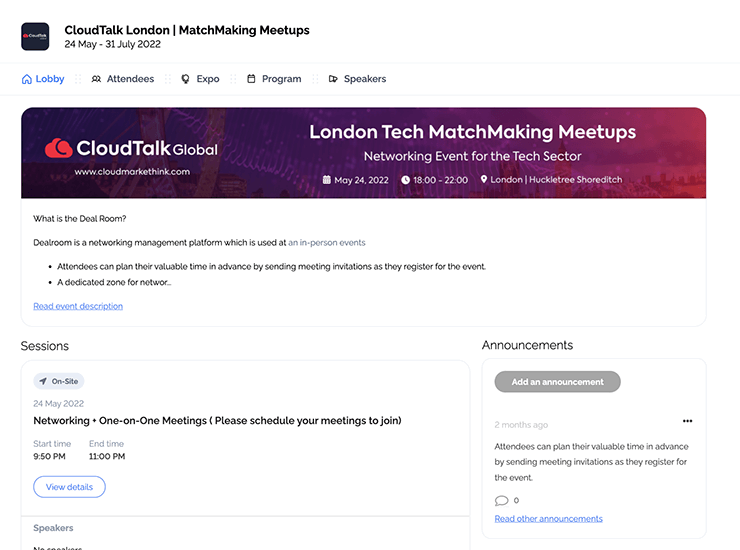Click the Program calendar icon

[251, 79]
